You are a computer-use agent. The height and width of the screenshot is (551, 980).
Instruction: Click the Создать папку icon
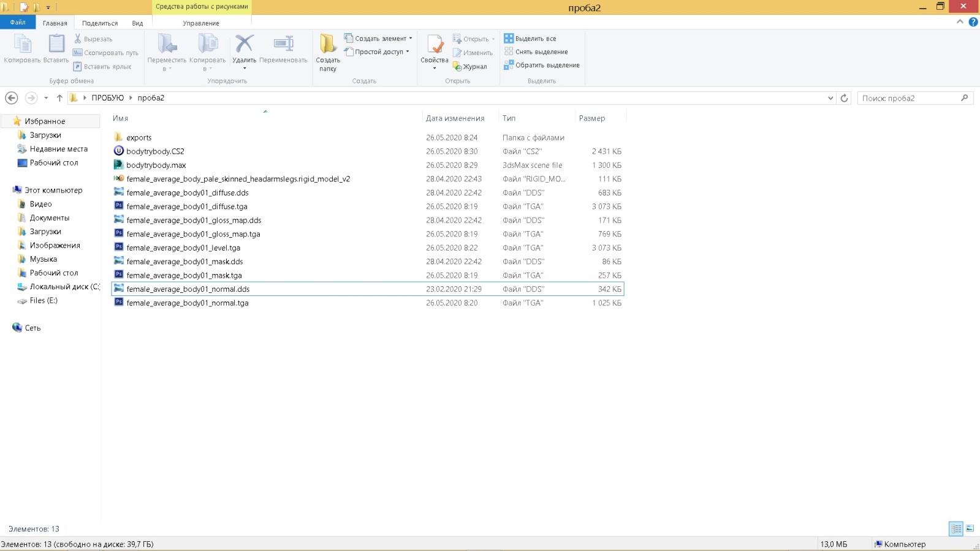[x=328, y=44]
